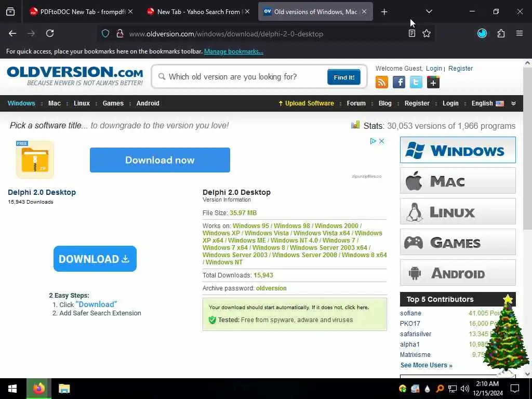Open the tracking protection shield icon
Viewport: 532px width, 399px height.
tap(105, 34)
